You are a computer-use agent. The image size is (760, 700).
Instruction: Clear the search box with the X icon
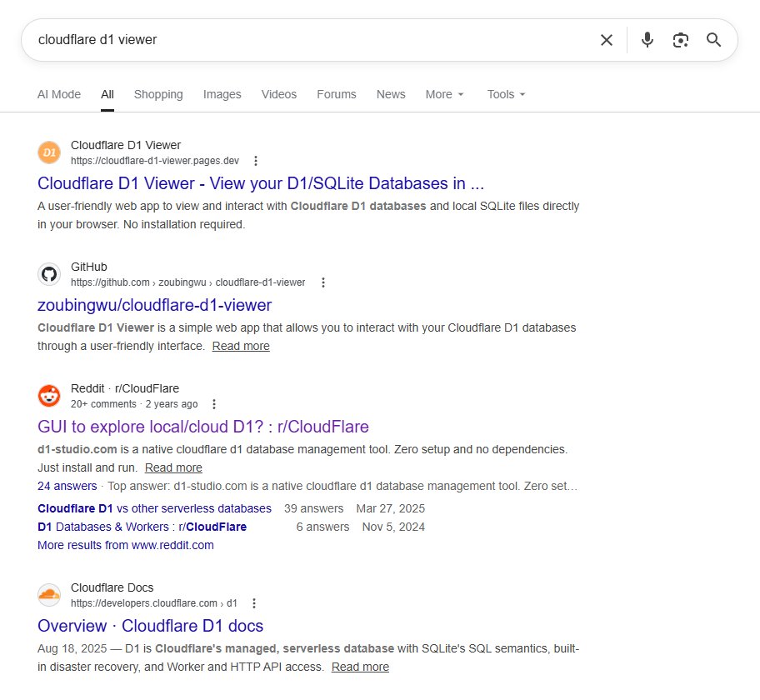(x=607, y=40)
